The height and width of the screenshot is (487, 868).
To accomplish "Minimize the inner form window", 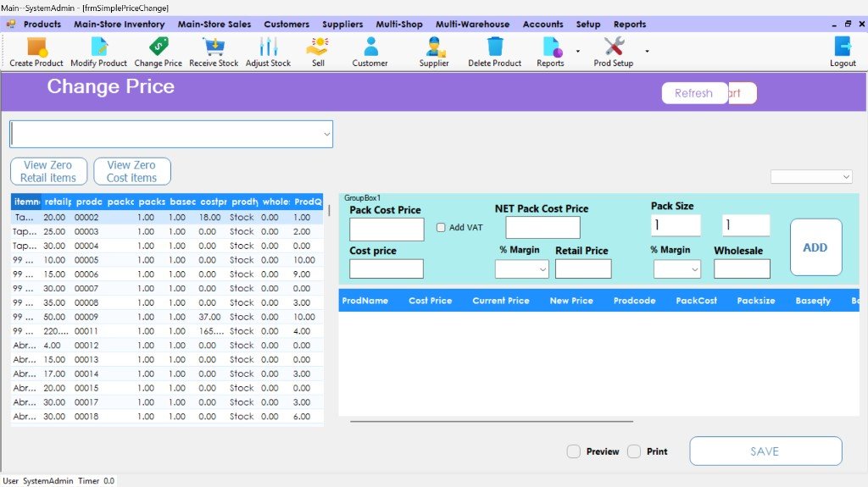I will (x=834, y=25).
